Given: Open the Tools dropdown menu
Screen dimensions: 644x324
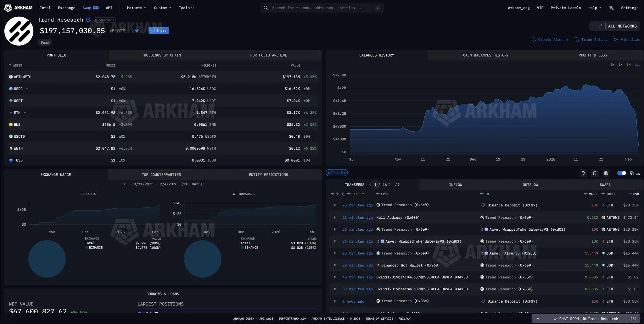Looking at the screenshot, I should click(x=186, y=8).
